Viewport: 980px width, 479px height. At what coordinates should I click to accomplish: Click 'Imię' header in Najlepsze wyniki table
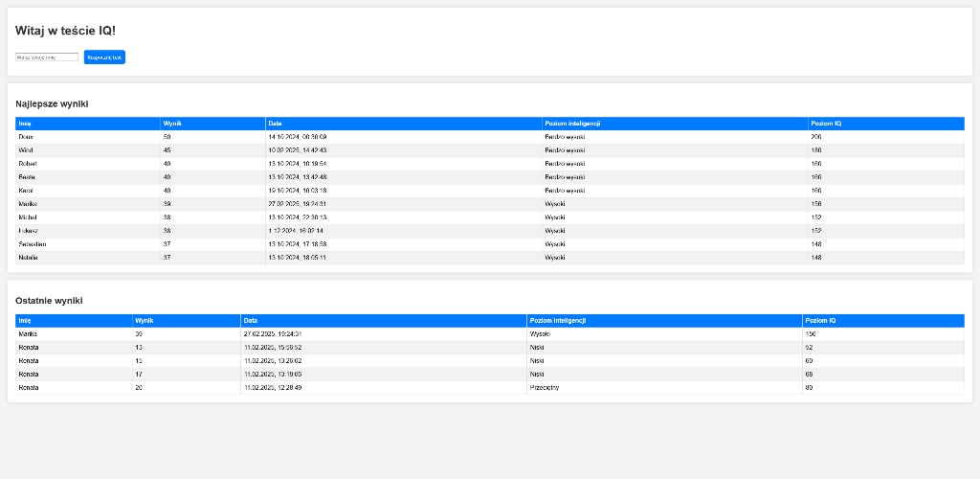pyautogui.click(x=25, y=124)
